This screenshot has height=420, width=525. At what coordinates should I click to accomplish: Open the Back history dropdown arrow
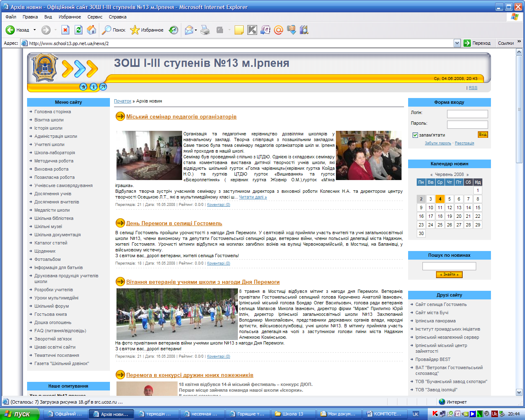34,30
